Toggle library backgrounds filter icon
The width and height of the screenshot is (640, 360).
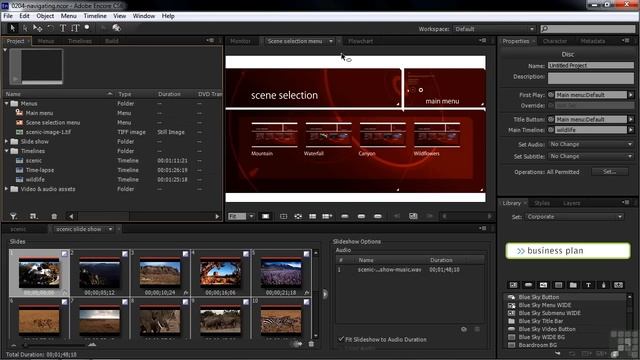point(558,285)
